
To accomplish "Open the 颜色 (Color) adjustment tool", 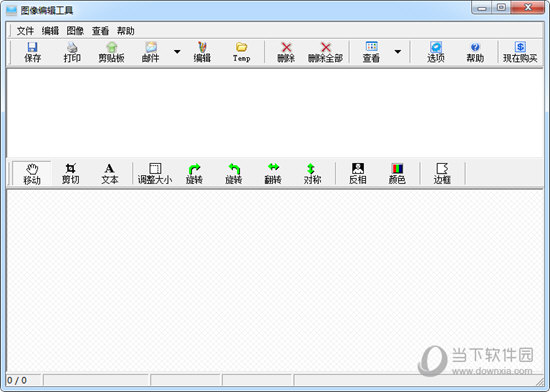I will point(397,174).
